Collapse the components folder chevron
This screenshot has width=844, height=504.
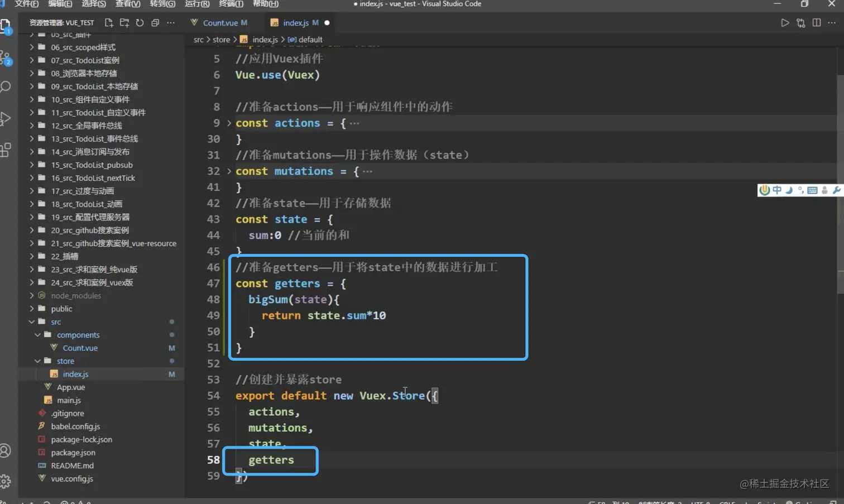pyautogui.click(x=37, y=335)
